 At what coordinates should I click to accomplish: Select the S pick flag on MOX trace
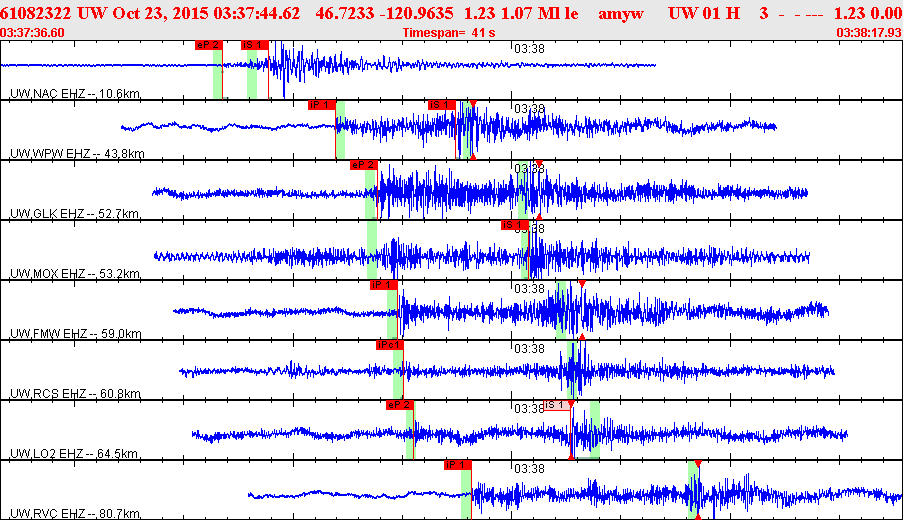[x=514, y=225]
